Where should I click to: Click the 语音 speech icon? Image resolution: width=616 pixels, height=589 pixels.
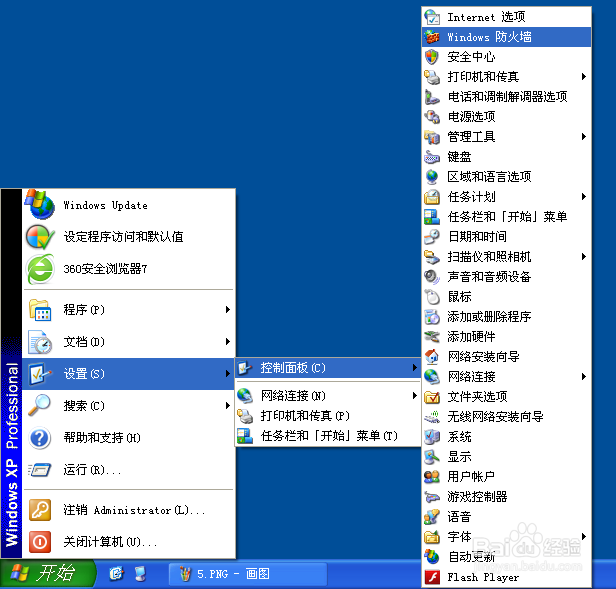pos(432,517)
